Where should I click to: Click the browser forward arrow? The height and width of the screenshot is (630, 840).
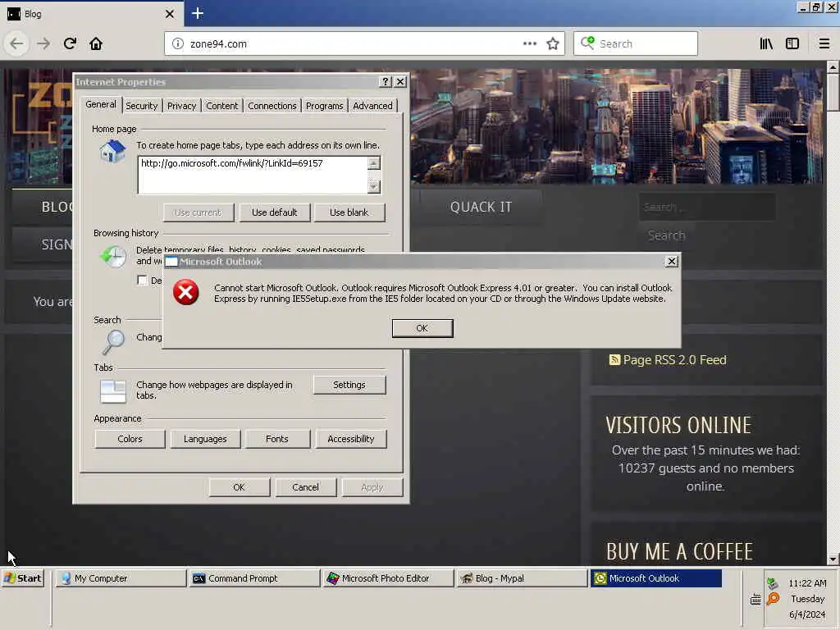click(43, 43)
